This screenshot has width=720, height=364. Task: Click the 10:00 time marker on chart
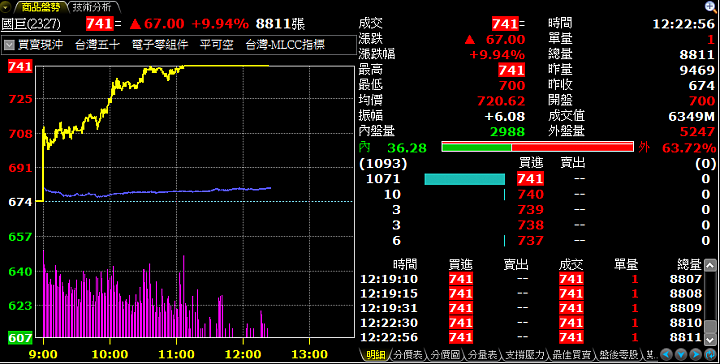coord(110,354)
